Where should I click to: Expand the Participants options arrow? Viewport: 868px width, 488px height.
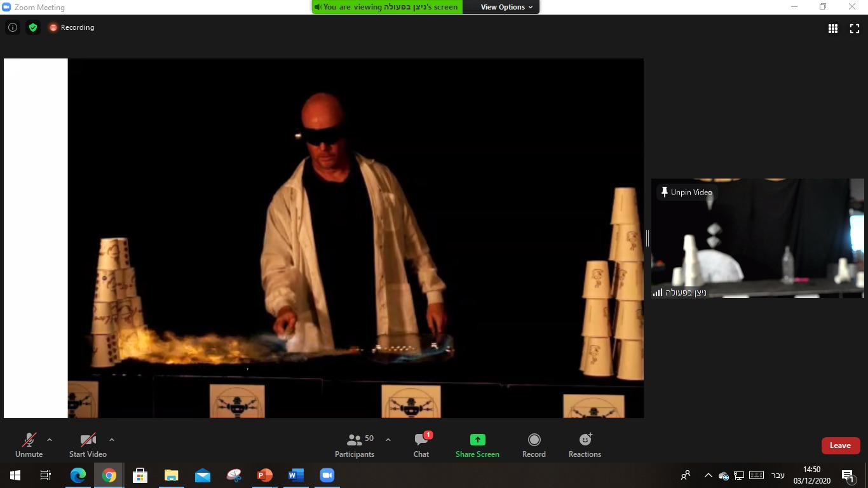tap(388, 440)
